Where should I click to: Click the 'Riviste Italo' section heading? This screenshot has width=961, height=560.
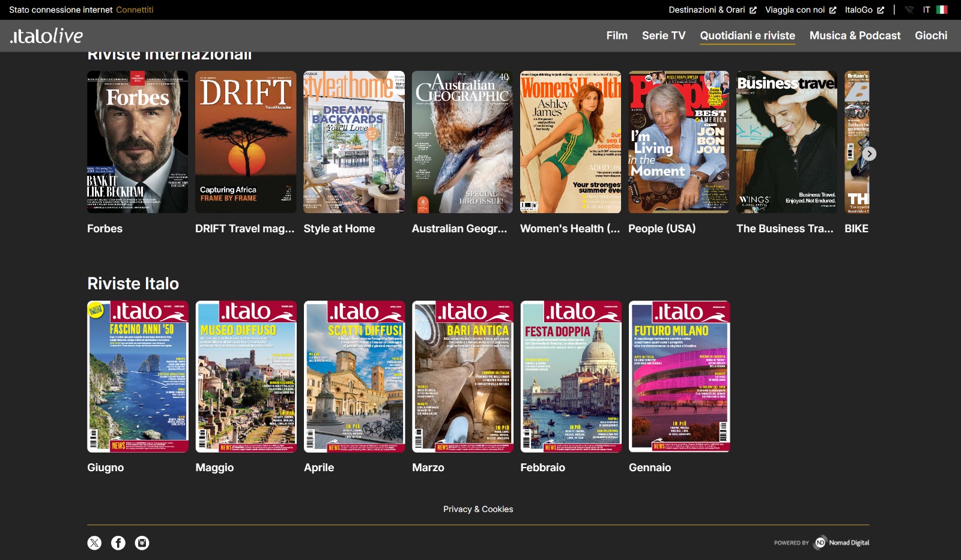(133, 283)
